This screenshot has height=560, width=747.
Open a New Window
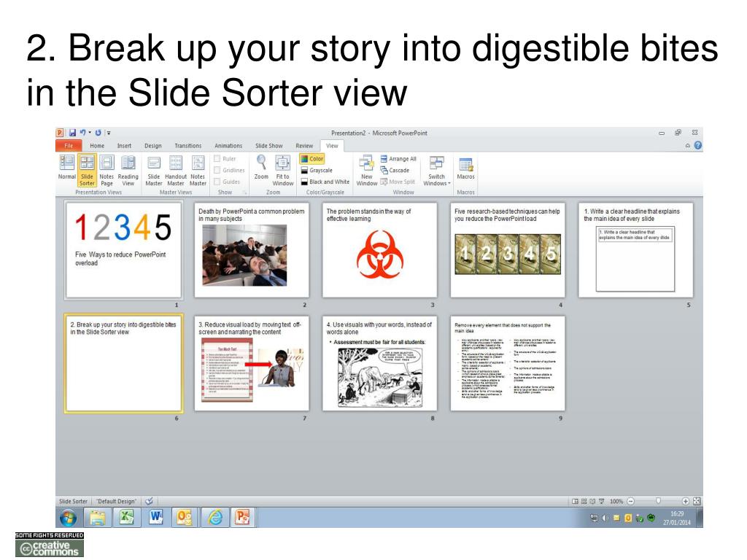[367, 170]
